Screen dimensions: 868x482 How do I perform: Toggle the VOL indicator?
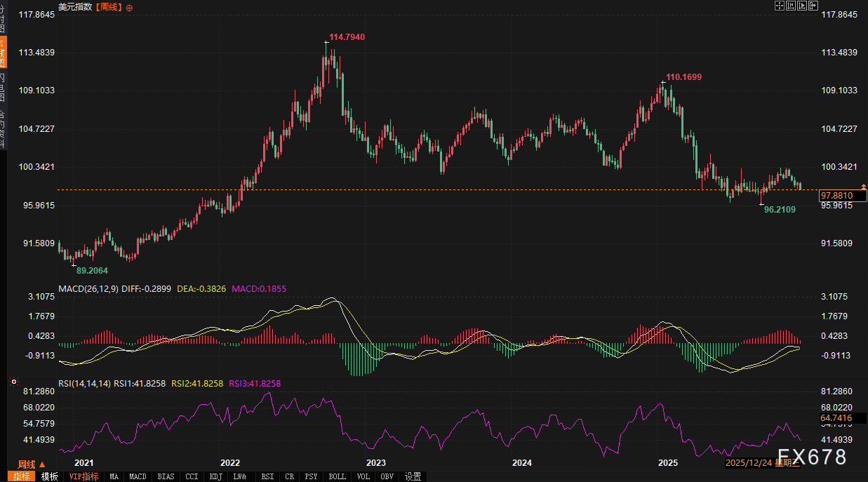363,476
